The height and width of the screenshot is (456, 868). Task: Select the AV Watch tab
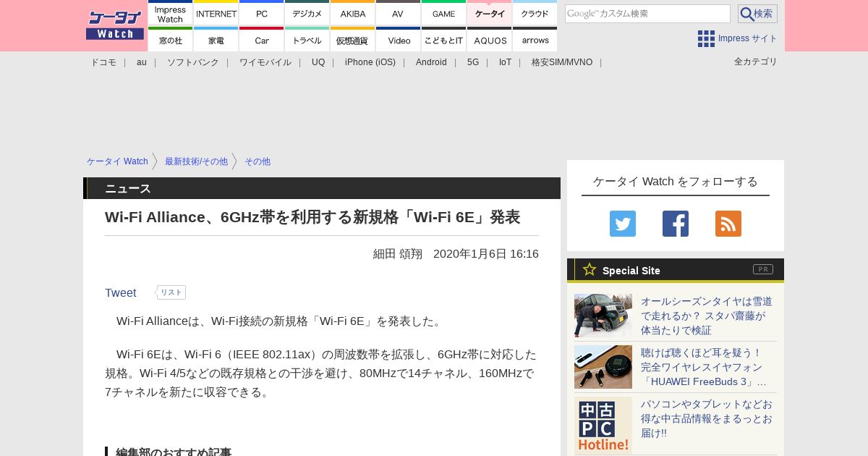[x=399, y=13]
